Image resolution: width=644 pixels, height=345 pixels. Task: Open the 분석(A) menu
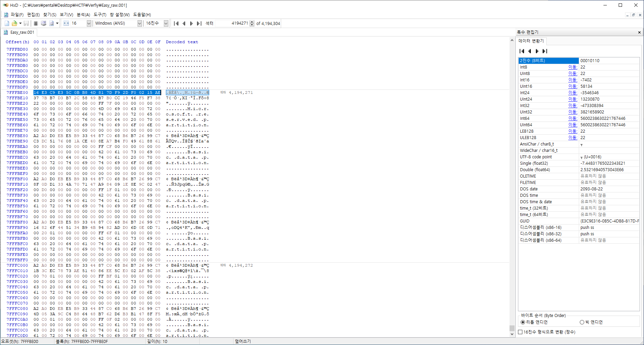83,15
